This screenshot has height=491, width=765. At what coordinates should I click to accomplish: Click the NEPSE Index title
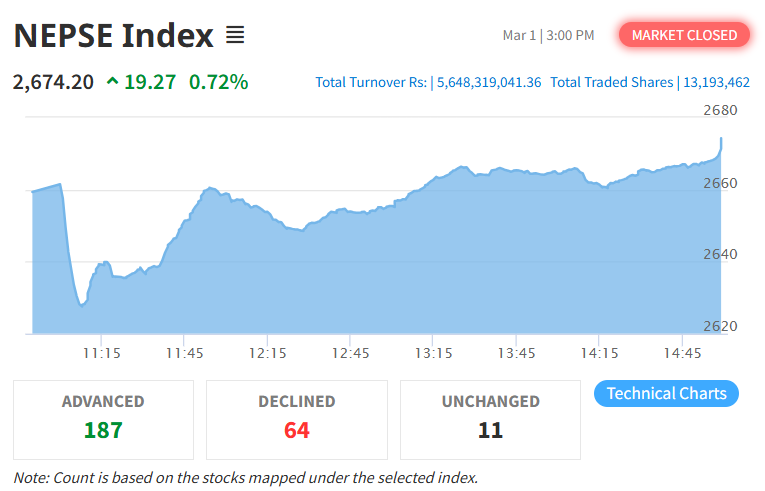pos(113,36)
